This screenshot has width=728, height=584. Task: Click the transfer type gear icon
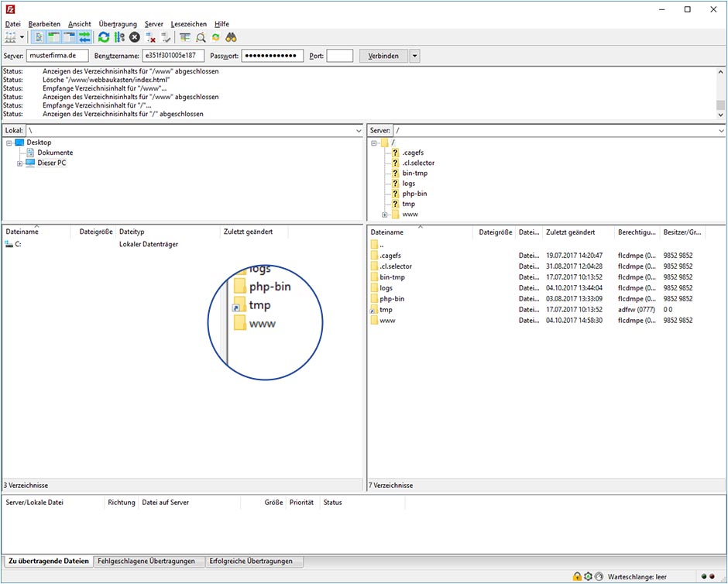point(589,576)
